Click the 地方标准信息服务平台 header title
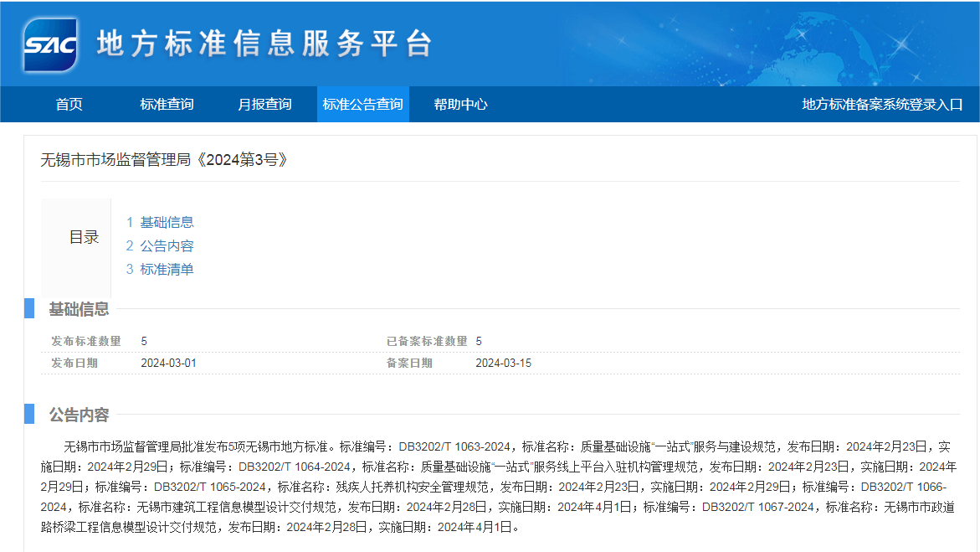Viewport: 980px width, 552px height. tap(264, 44)
